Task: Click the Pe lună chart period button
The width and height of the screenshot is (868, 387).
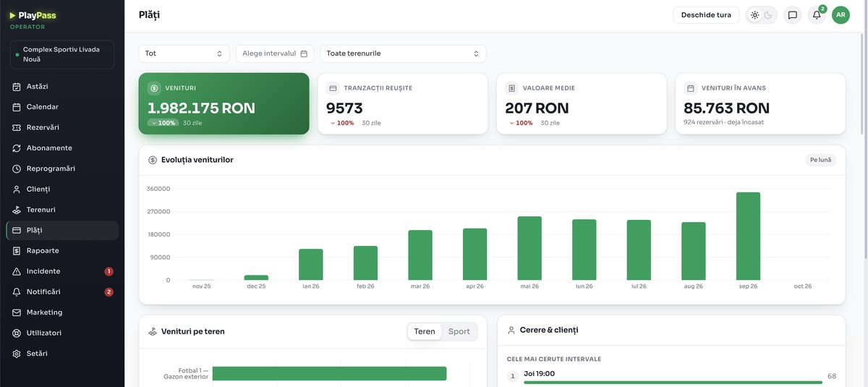Action: [x=820, y=160]
